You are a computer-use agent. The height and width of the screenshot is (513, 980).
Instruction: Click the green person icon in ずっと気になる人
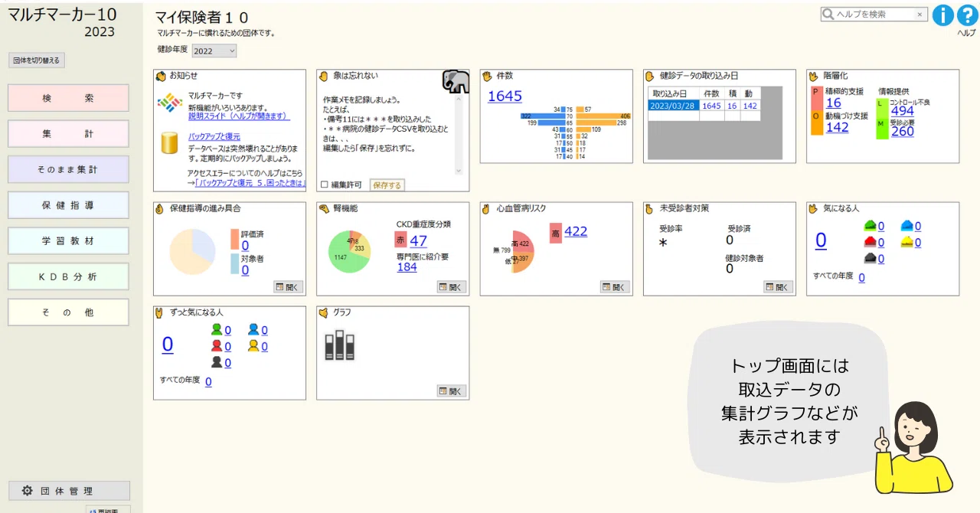(217, 330)
